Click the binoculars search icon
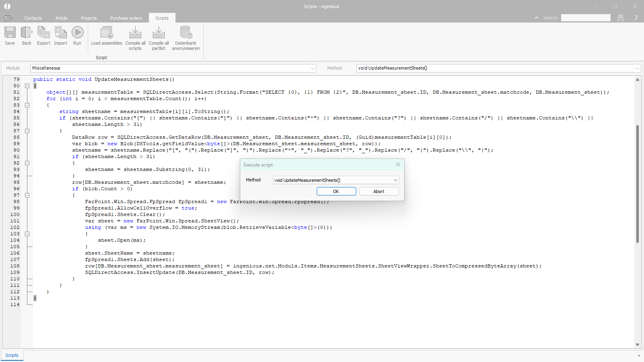Image resolution: width=644 pixels, height=362 pixels. 621,18
